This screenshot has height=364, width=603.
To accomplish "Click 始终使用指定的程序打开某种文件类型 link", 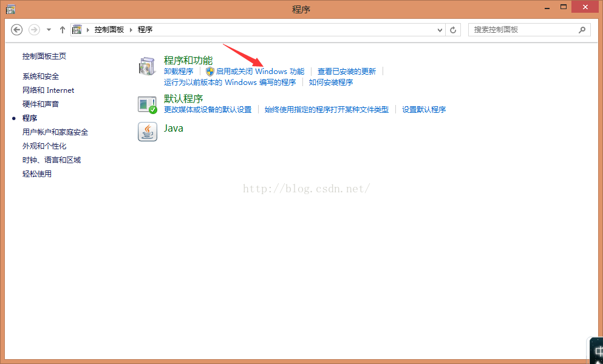I will pos(327,110).
